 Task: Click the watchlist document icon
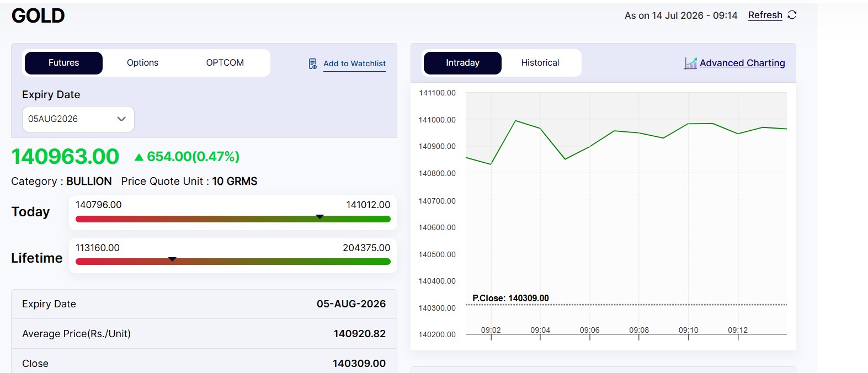coord(313,64)
